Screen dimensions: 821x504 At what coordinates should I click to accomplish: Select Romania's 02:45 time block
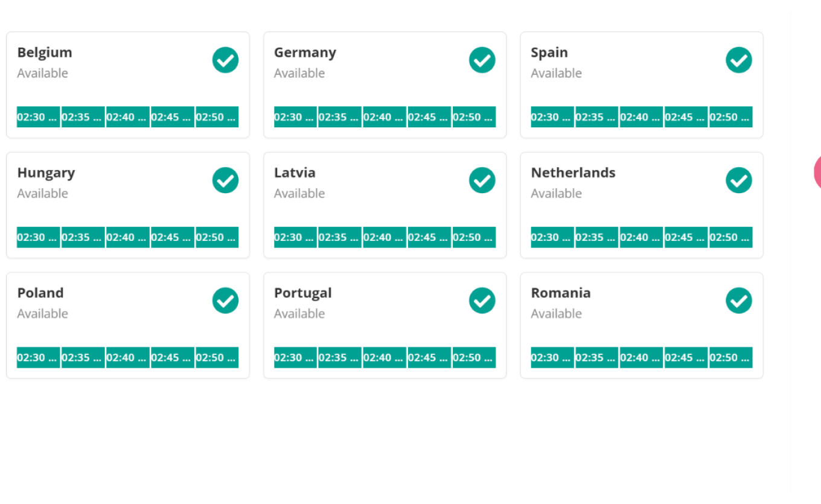(x=686, y=357)
